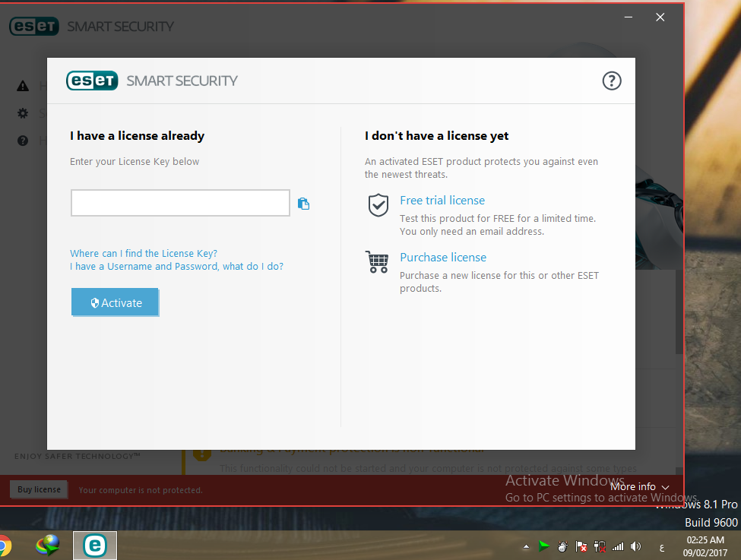Click the Buy license button
Image resolution: width=741 pixels, height=560 pixels.
pos(39,489)
